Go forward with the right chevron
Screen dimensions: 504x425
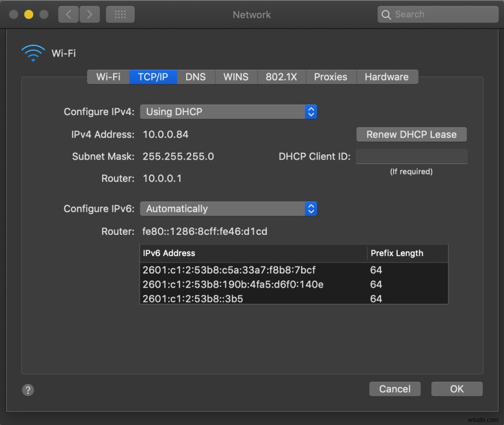(x=90, y=14)
